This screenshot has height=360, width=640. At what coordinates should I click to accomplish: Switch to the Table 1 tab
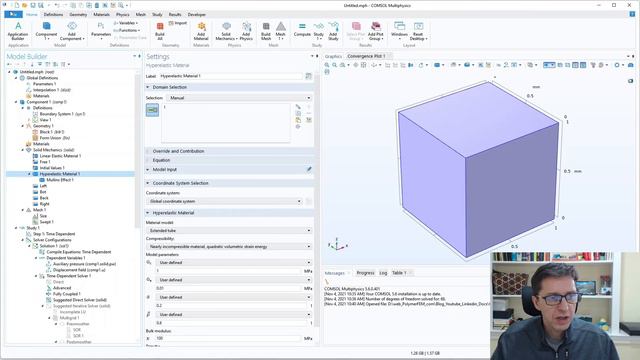click(399, 273)
